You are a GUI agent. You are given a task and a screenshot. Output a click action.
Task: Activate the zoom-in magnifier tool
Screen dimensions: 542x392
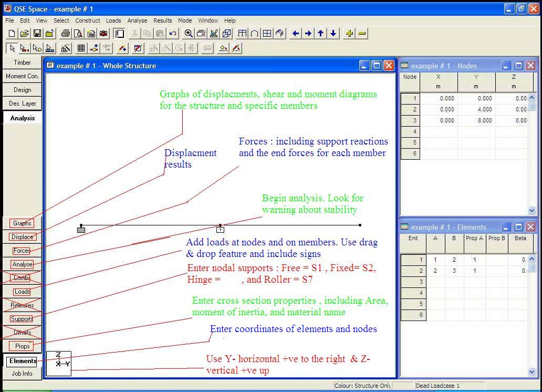point(189,34)
